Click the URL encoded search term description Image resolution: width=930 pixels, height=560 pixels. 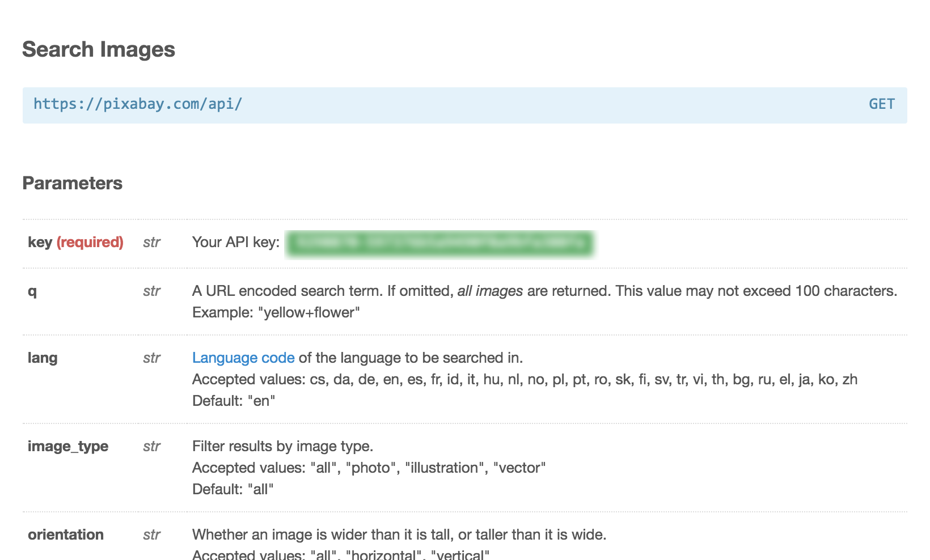coord(544,291)
